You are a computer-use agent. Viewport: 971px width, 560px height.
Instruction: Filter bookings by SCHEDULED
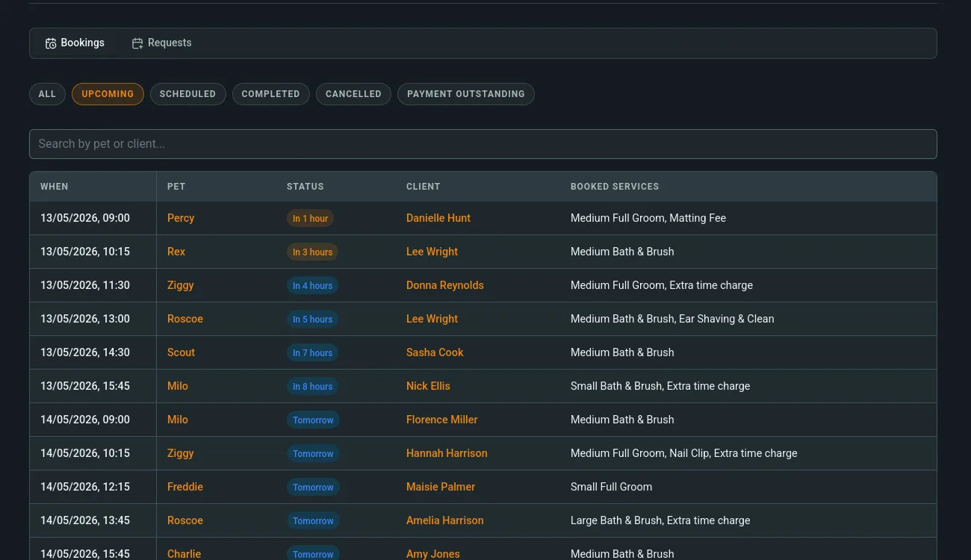coord(187,94)
